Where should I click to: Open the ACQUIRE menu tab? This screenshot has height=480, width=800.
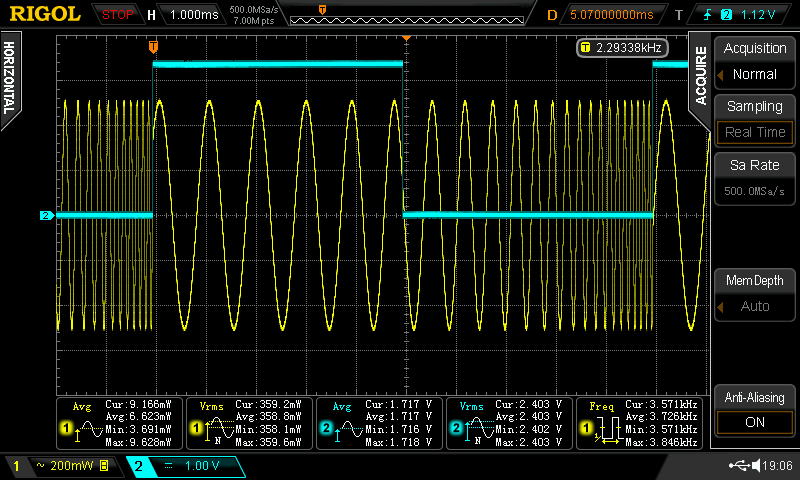(x=701, y=75)
